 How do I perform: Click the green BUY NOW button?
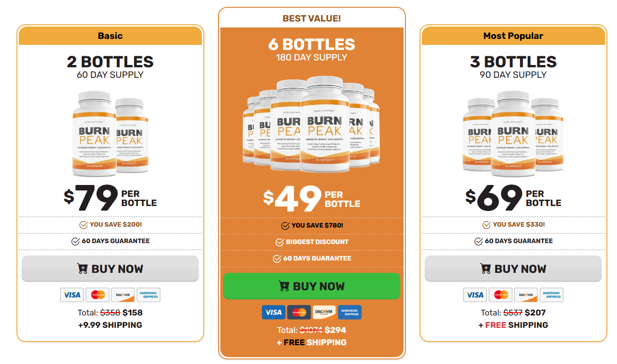(311, 286)
